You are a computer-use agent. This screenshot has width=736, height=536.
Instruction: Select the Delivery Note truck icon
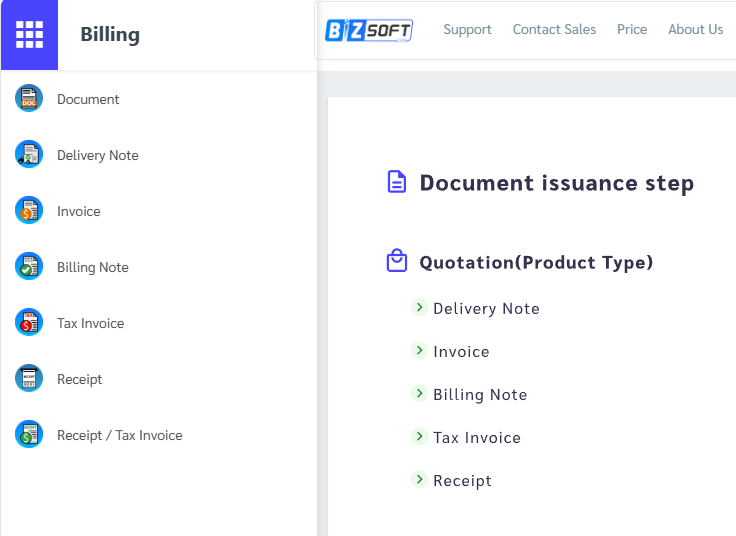[x=29, y=154]
